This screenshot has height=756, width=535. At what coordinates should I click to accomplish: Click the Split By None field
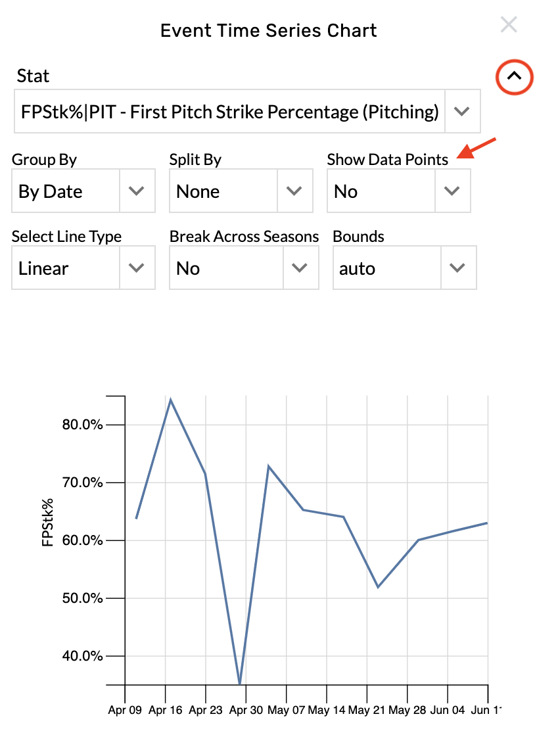223,191
